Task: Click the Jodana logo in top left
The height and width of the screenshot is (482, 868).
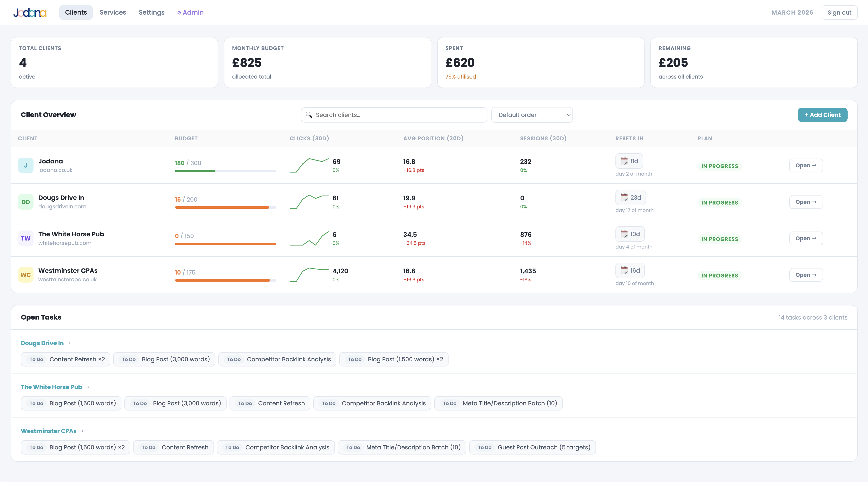Action: (30, 12)
